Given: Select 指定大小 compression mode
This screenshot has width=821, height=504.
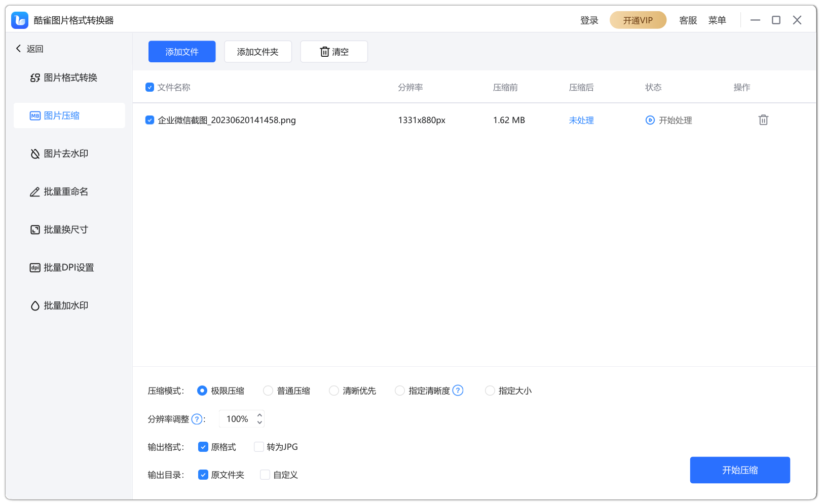Looking at the screenshot, I should (490, 391).
